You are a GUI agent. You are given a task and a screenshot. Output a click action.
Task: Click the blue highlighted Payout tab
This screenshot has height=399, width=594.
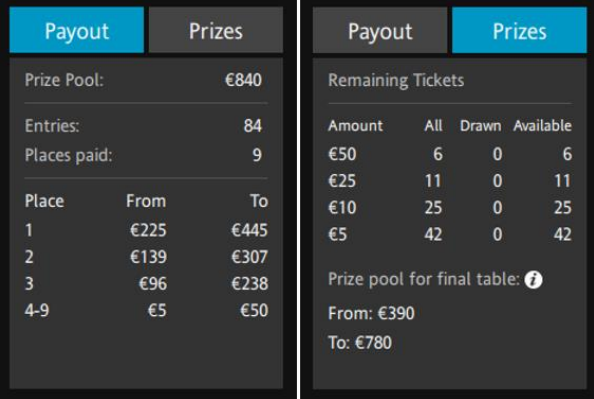[x=77, y=30]
